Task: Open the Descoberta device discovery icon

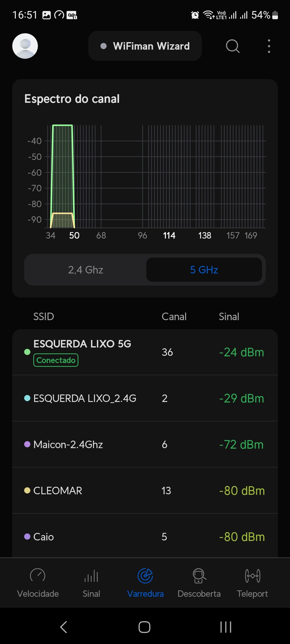Action: (x=199, y=576)
